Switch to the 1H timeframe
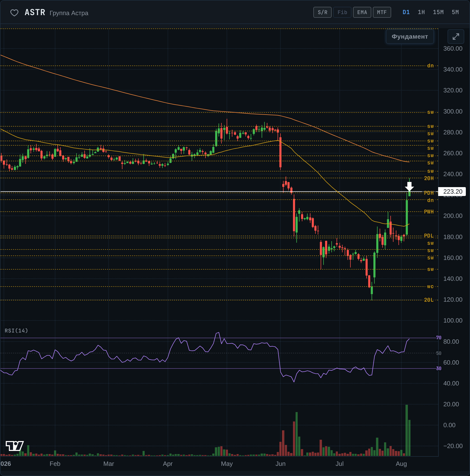 (421, 12)
